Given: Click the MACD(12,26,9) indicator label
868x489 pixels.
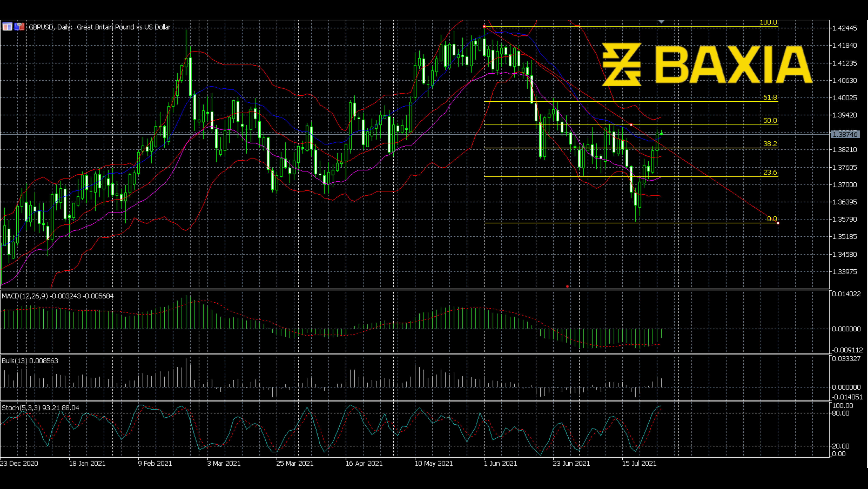Looking at the screenshot, I should (x=58, y=296).
